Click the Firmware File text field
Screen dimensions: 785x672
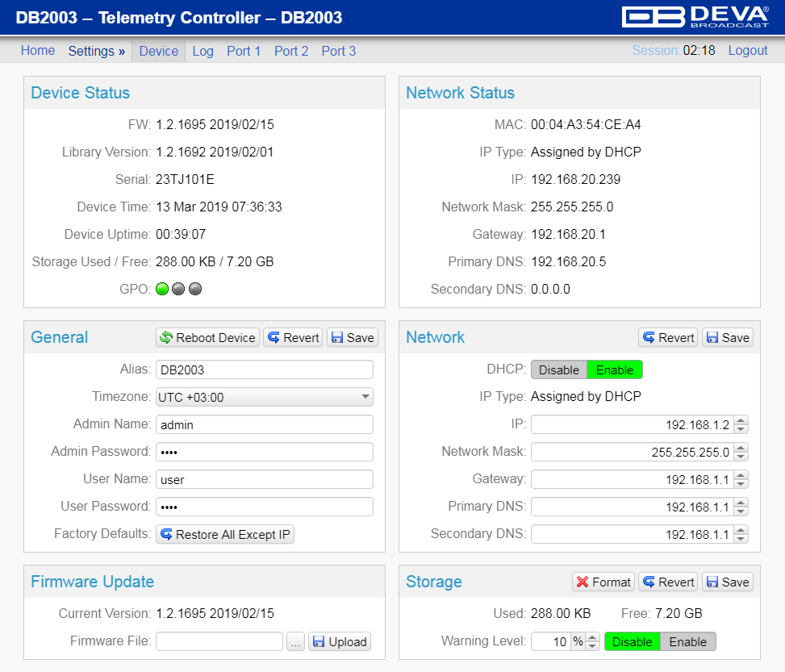click(x=219, y=641)
